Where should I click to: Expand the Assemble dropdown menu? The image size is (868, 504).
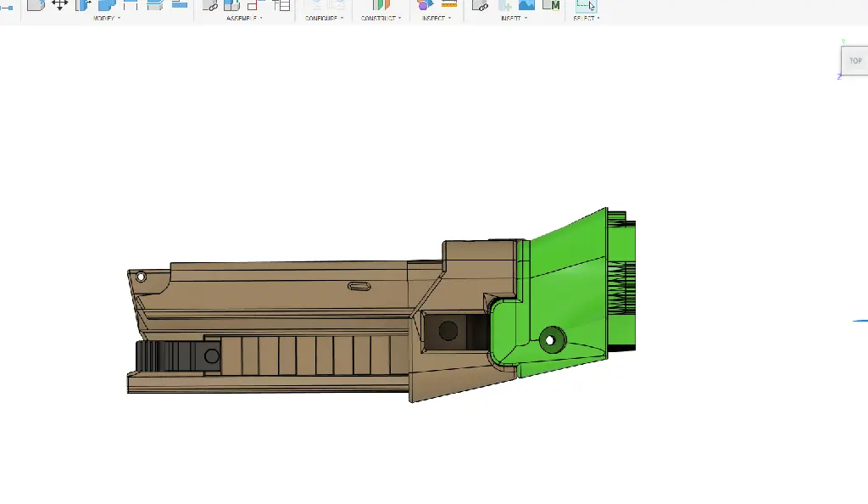click(244, 18)
